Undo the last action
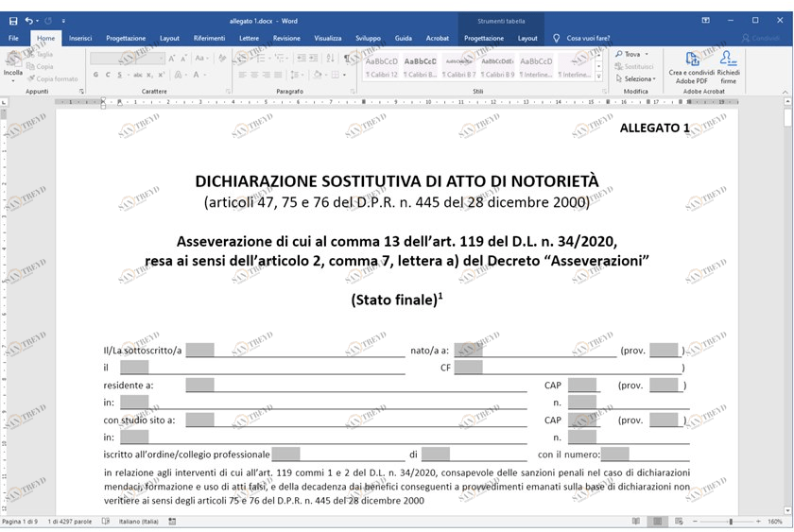This screenshot has height=532, width=794. 29,20
